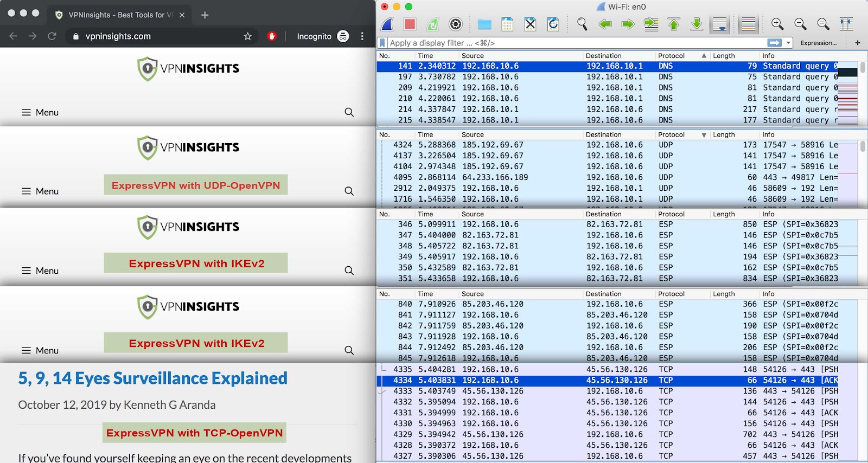Open the Incognito profile button
The width and height of the screenshot is (868, 463).
[x=323, y=36]
